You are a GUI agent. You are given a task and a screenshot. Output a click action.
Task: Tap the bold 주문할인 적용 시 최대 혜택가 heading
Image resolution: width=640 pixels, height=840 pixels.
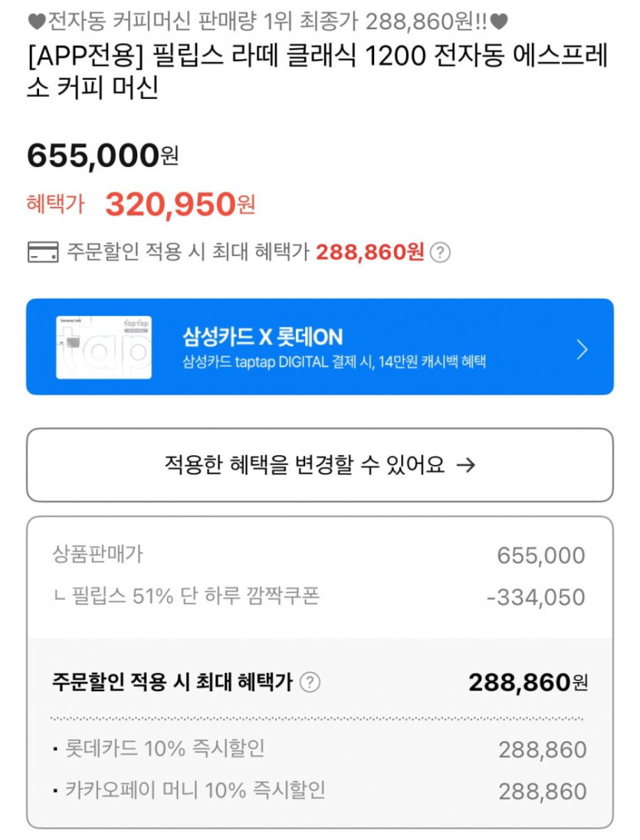pos(172,681)
